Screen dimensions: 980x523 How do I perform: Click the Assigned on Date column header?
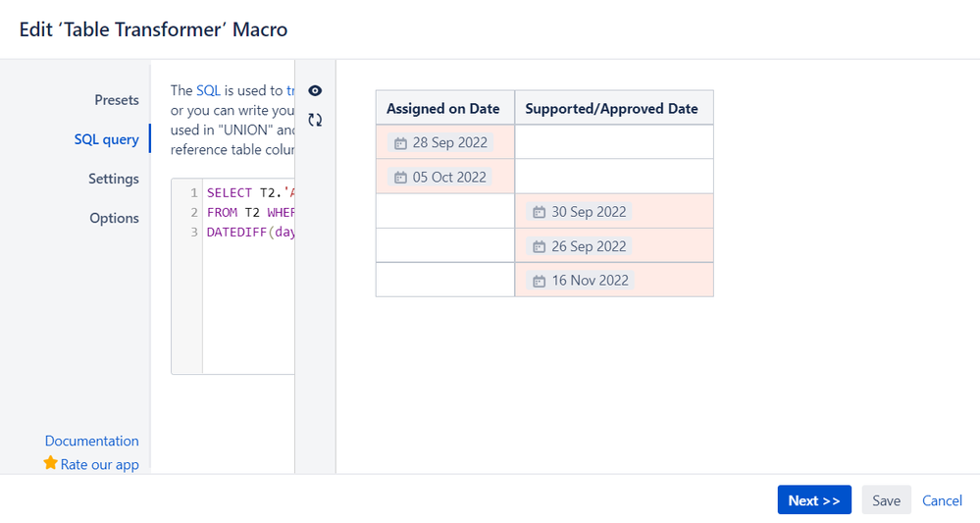tap(443, 109)
